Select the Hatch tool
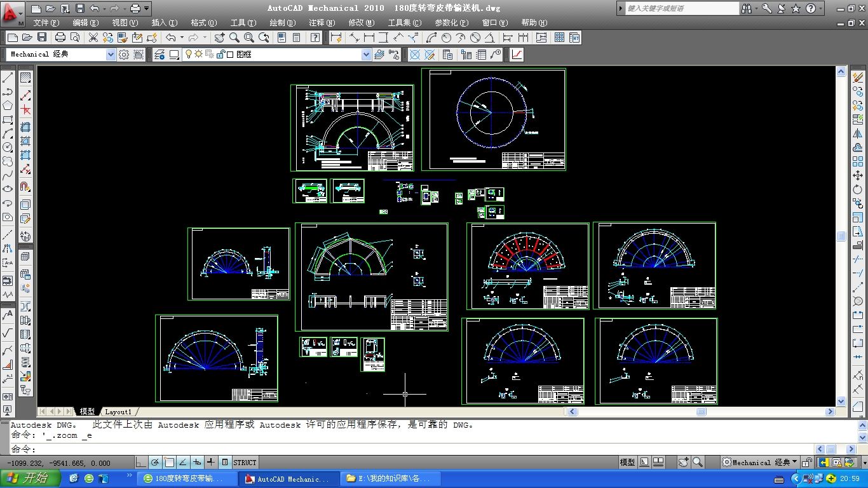The height and width of the screenshot is (488, 868). (25, 78)
